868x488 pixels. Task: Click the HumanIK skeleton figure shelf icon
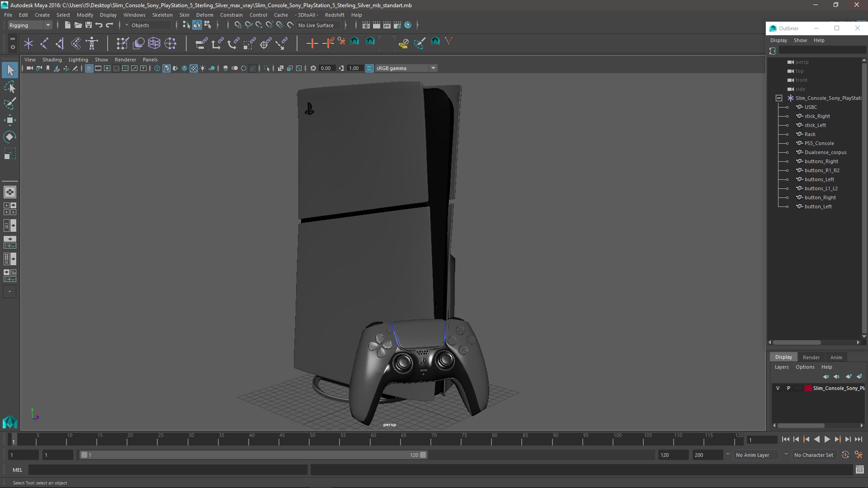click(92, 43)
